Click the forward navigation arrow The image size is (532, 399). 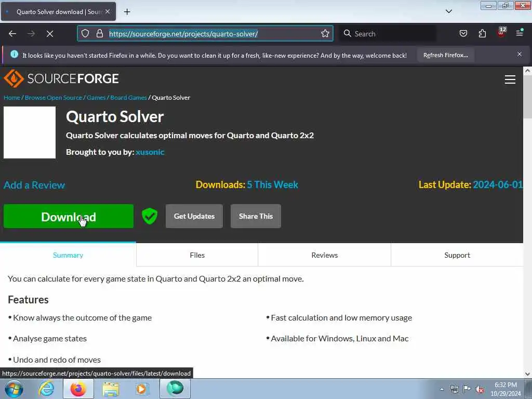point(31,34)
